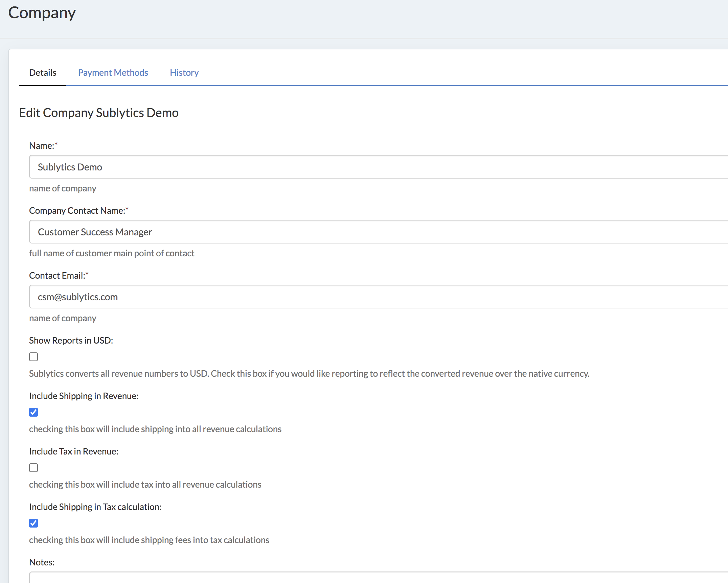This screenshot has height=583, width=728.
Task: Click into the Company Contact Name input
Action: pyautogui.click(x=372, y=232)
